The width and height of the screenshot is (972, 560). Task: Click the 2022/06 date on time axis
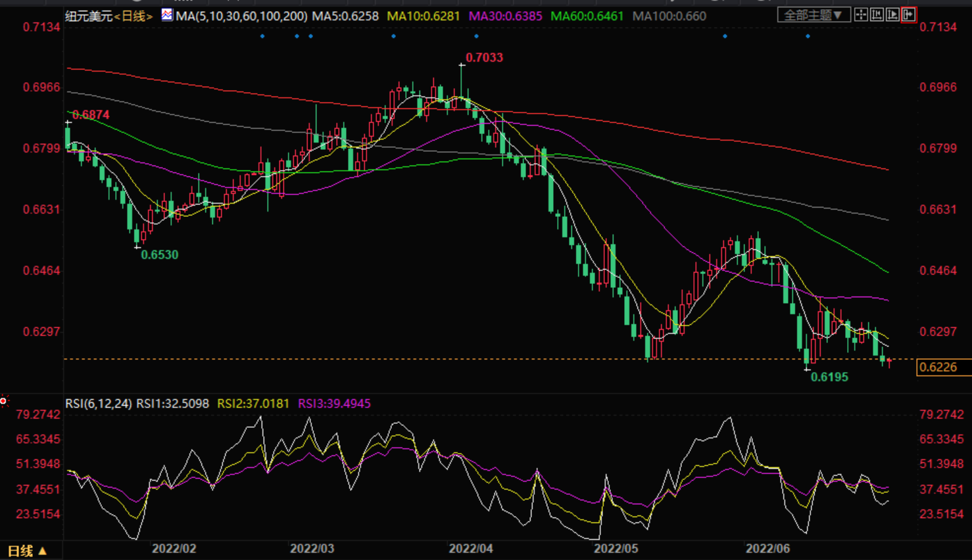pyautogui.click(x=767, y=548)
